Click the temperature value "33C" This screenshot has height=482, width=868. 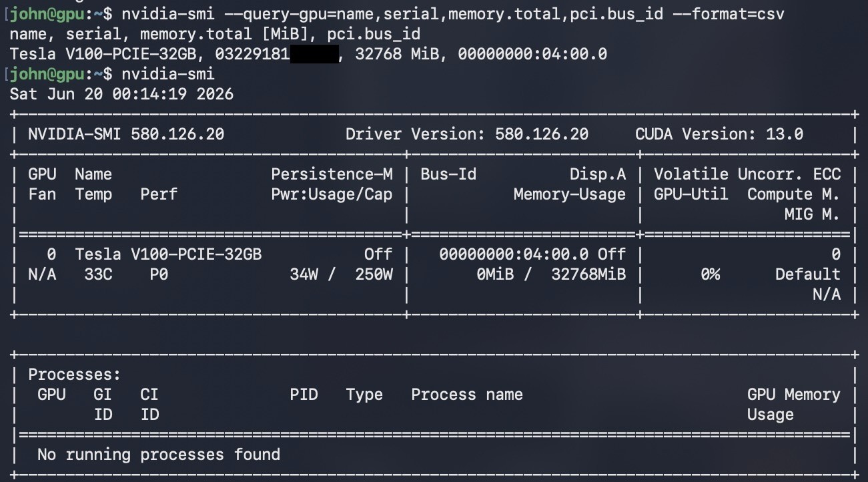98,274
